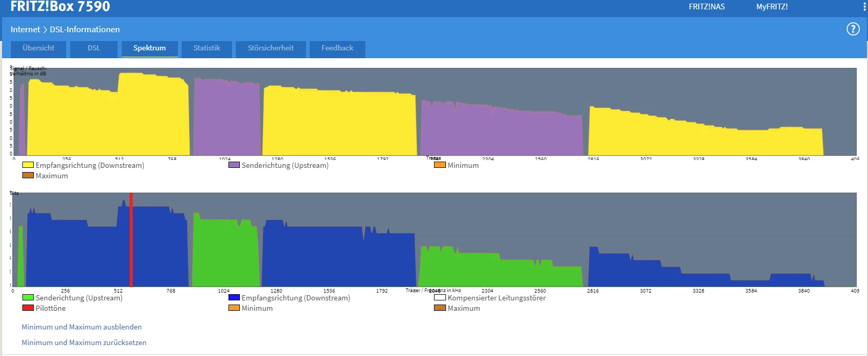Click the Kompensierter Leitungsstörer label

(x=496, y=298)
